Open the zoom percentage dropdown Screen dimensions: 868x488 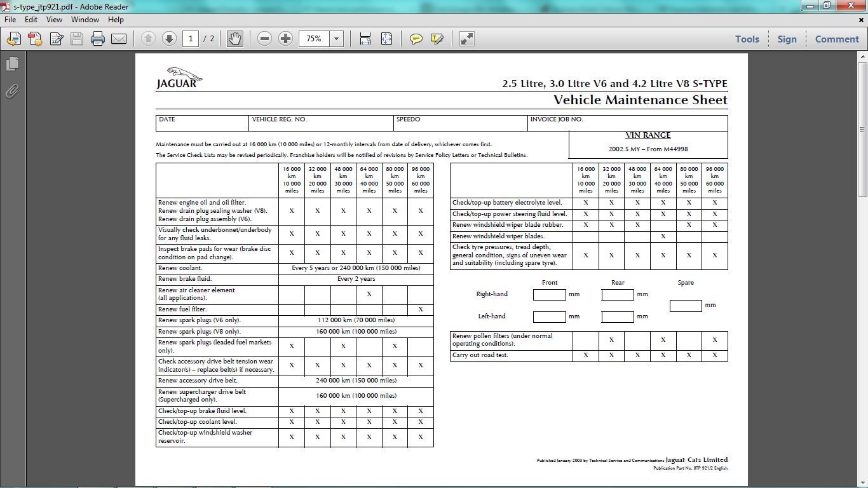[x=337, y=39]
